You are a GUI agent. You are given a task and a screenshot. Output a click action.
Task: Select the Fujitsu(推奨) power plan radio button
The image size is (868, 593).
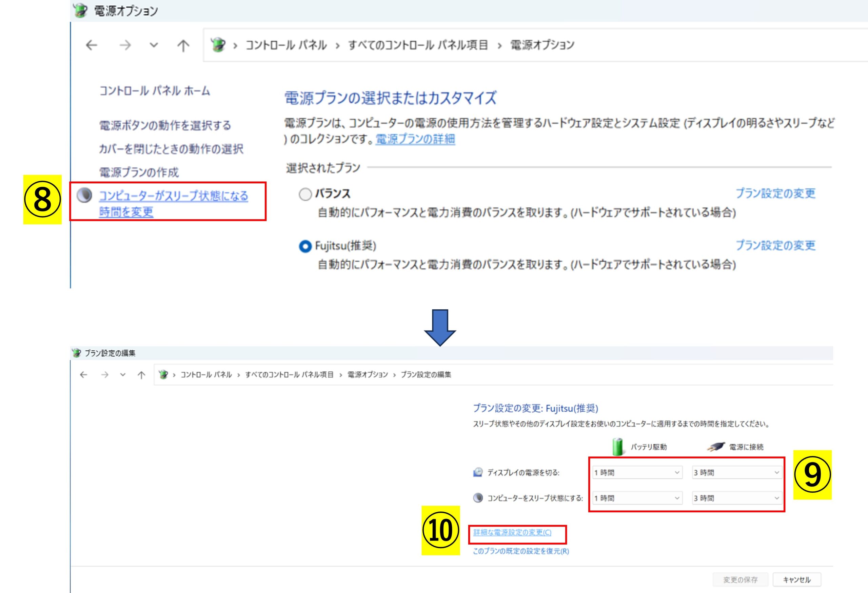305,246
